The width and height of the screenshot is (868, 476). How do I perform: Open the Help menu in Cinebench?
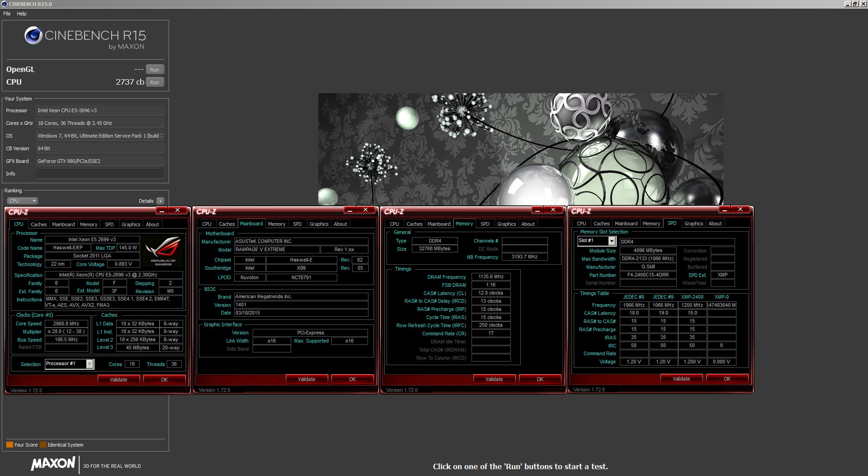(x=22, y=14)
